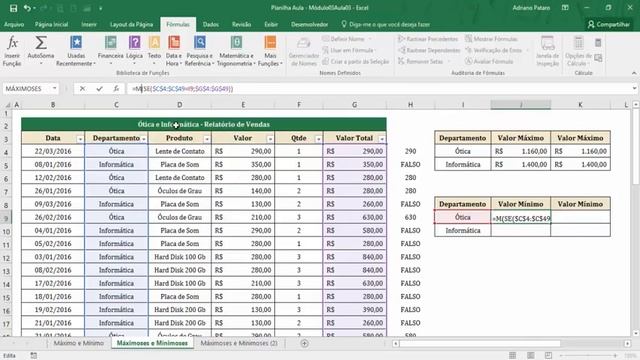The height and width of the screenshot is (360, 640).
Task: Open Pesquisa e Referência functions
Action: coord(200,51)
